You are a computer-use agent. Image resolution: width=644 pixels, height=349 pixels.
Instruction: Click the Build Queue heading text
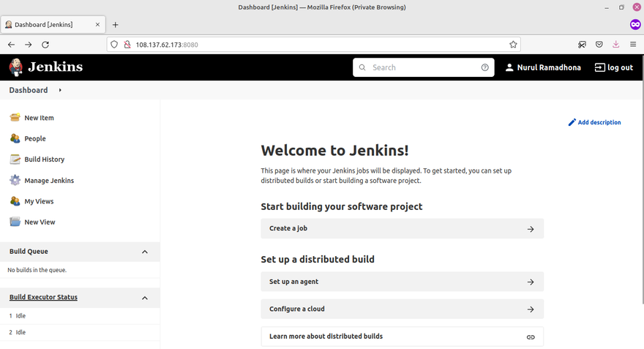[29, 251]
